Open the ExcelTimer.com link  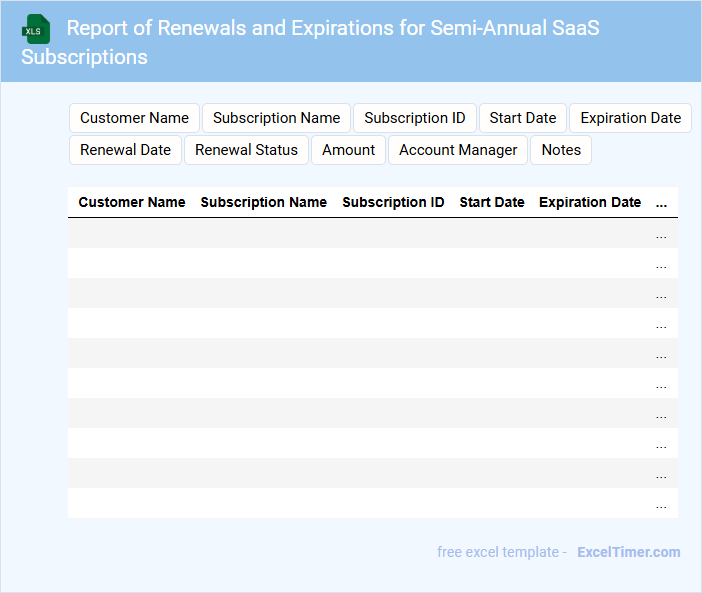click(x=628, y=552)
